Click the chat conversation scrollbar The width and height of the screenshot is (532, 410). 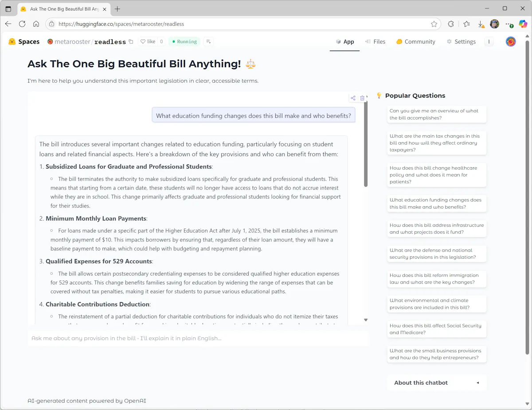pyautogui.click(x=366, y=144)
